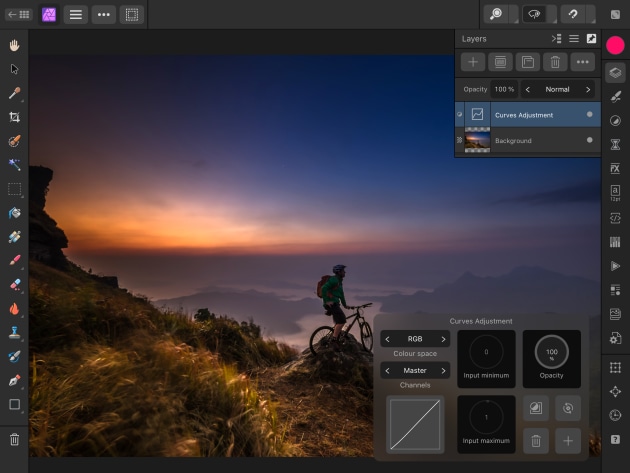Open the Filters hourglass studio icon
This screenshot has width=630, height=473.
615,144
